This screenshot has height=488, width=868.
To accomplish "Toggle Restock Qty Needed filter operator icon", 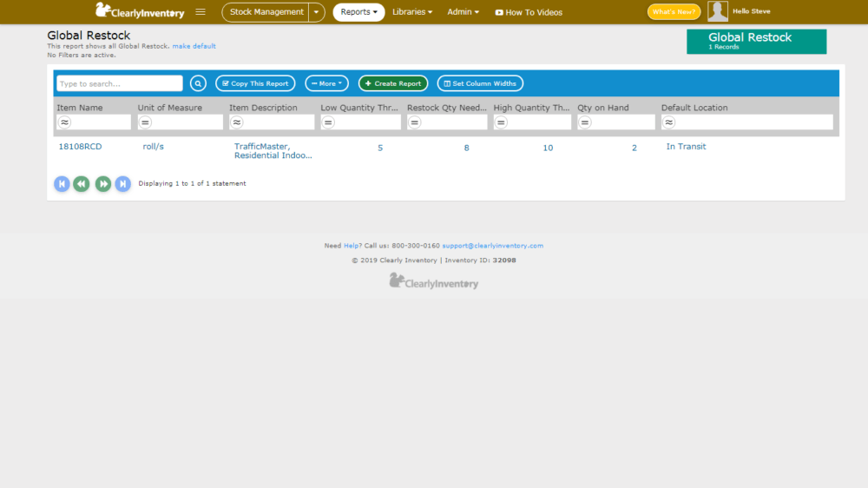I will pyautogui.click(x=415, y=122).
